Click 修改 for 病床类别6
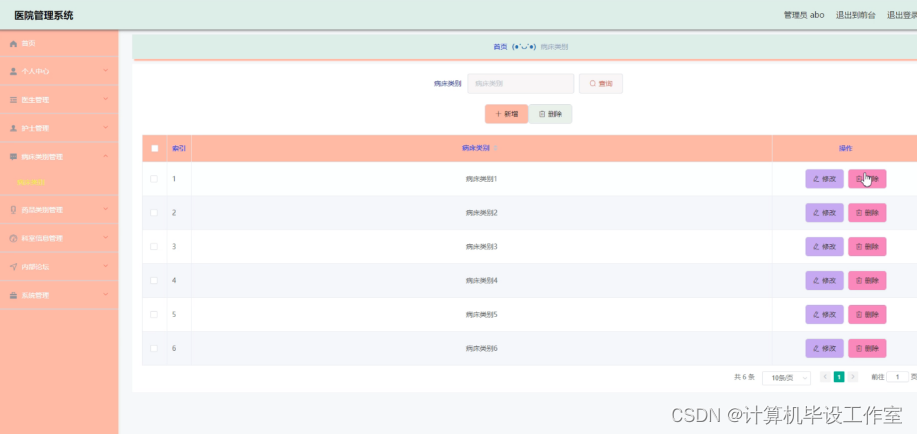This screenshot has width=917, height=434. pyautogui.click(x=824, y=349)
